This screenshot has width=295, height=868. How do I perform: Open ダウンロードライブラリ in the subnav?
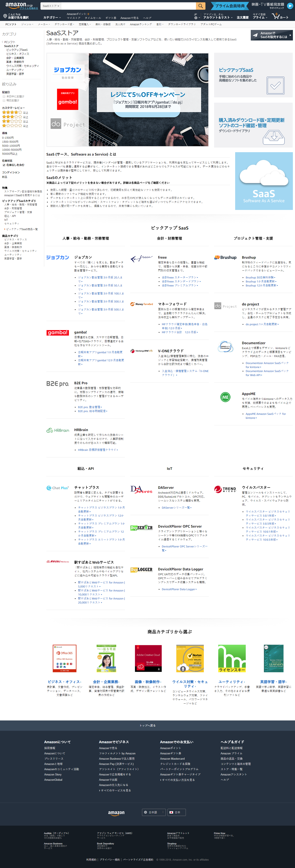[182, 24]
